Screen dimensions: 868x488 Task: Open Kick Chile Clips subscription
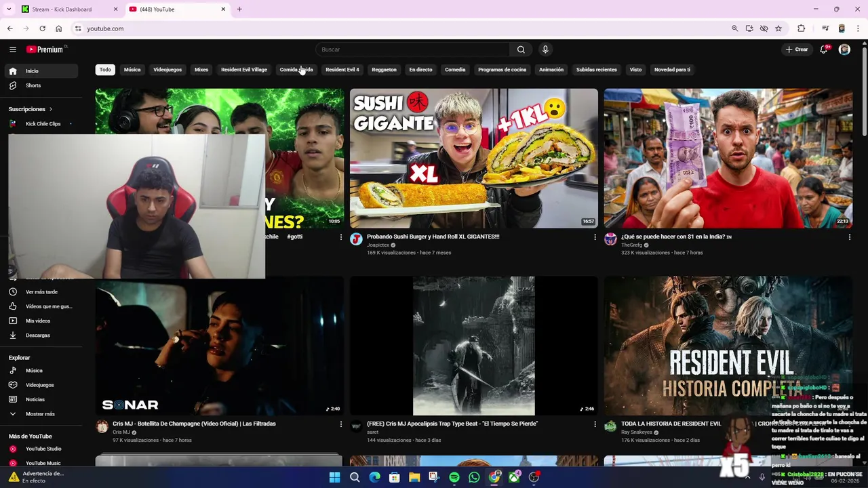click(x=42, y=124)
